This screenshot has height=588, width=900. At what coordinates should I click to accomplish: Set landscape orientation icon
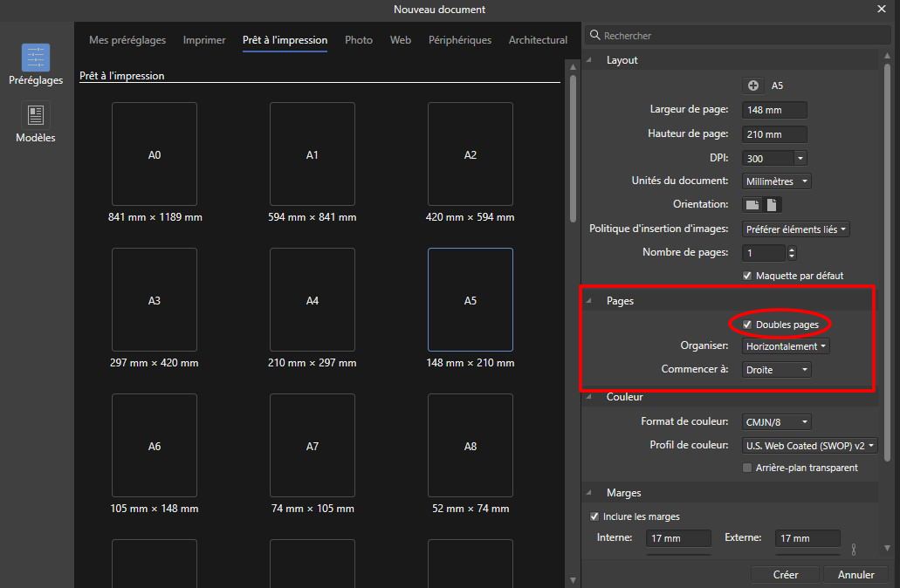(752, 205)
